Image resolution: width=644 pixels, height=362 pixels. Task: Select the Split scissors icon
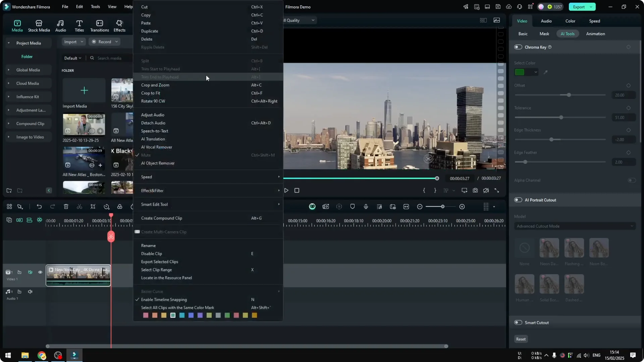79,206
